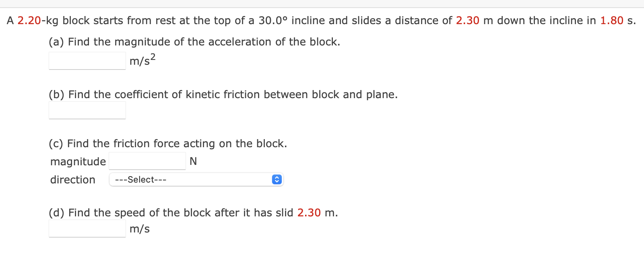This screenshot has height=259, width=644.
Task: Click the friction force magnitude field
Action: coord(147,161)
